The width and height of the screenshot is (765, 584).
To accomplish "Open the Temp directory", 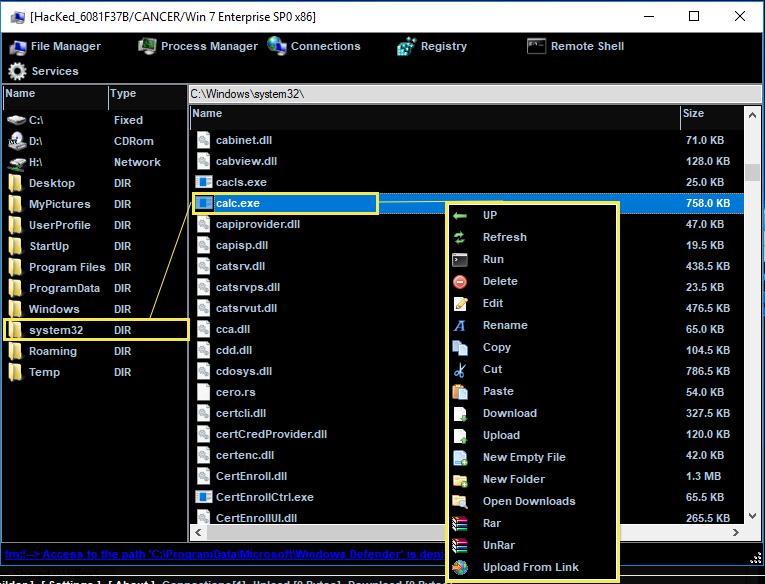I will (96, 372).
